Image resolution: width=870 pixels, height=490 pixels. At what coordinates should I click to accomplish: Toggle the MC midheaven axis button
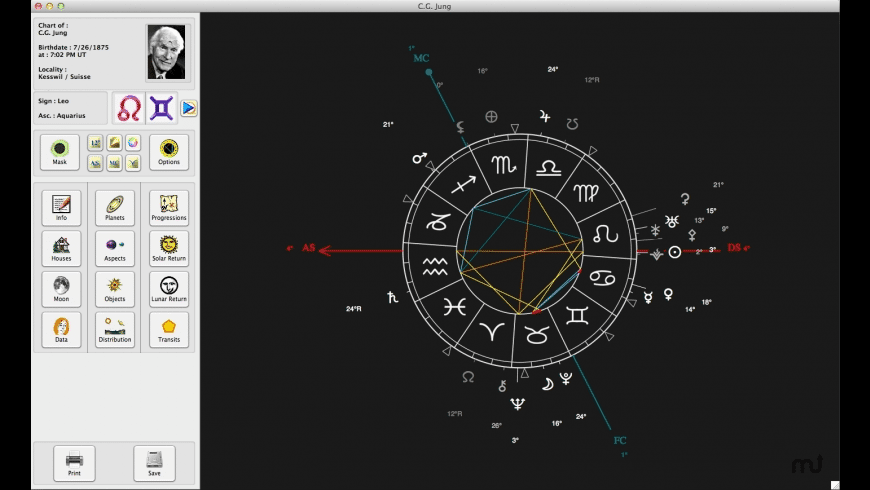coord(114,163)
